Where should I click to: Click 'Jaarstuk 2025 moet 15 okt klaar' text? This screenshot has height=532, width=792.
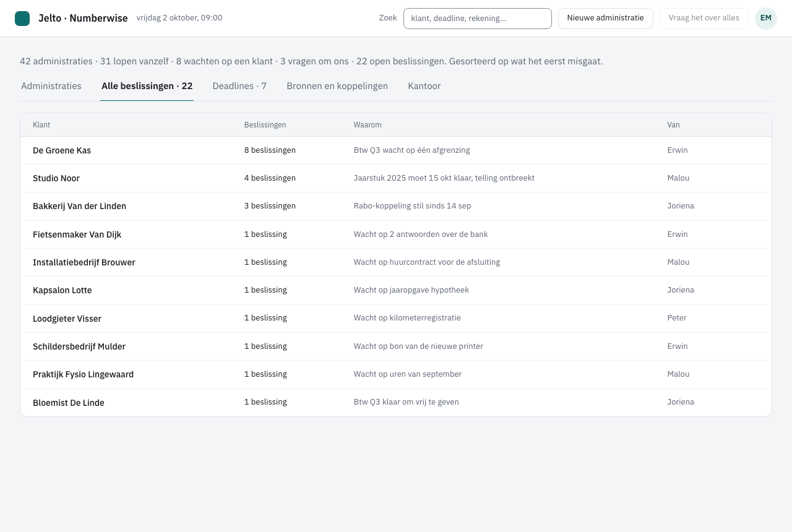pyautogui.click(x=412, y=178)
